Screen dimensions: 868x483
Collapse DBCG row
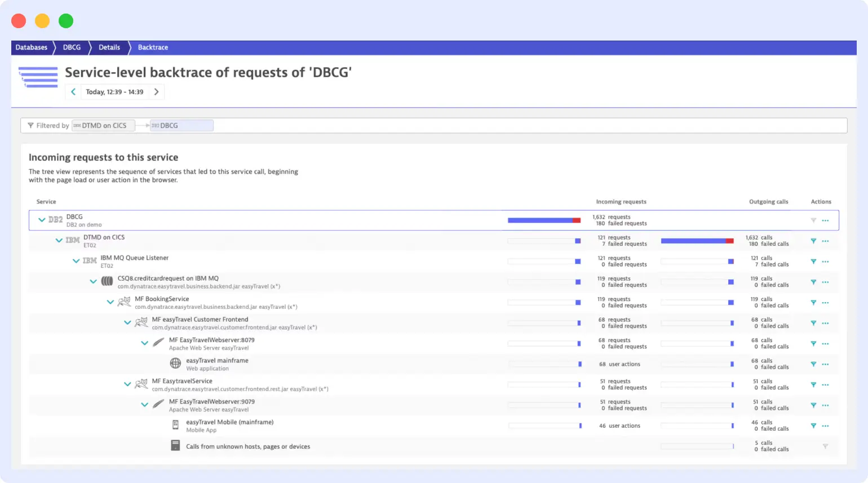click(42, 220)
